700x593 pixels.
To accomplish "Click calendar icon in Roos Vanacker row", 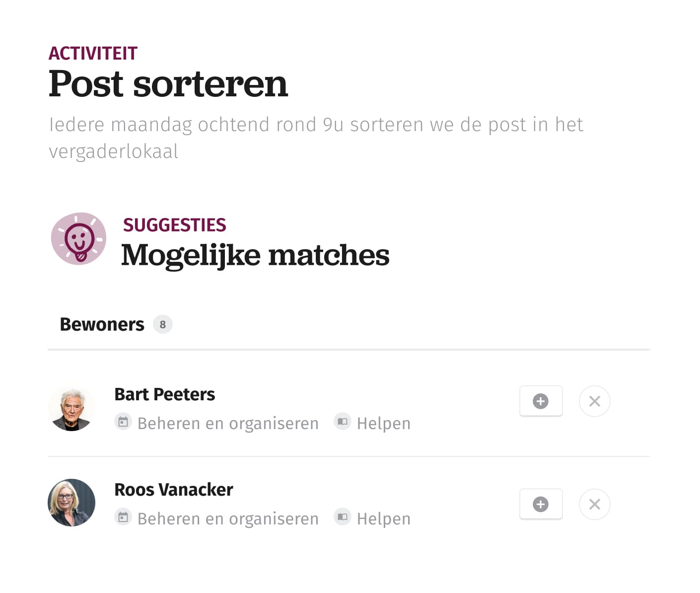I will (x=123, y=517).
